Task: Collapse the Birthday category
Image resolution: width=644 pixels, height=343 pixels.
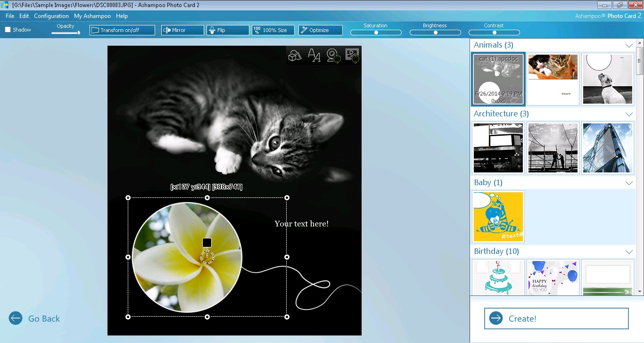Action: point(628,252)
